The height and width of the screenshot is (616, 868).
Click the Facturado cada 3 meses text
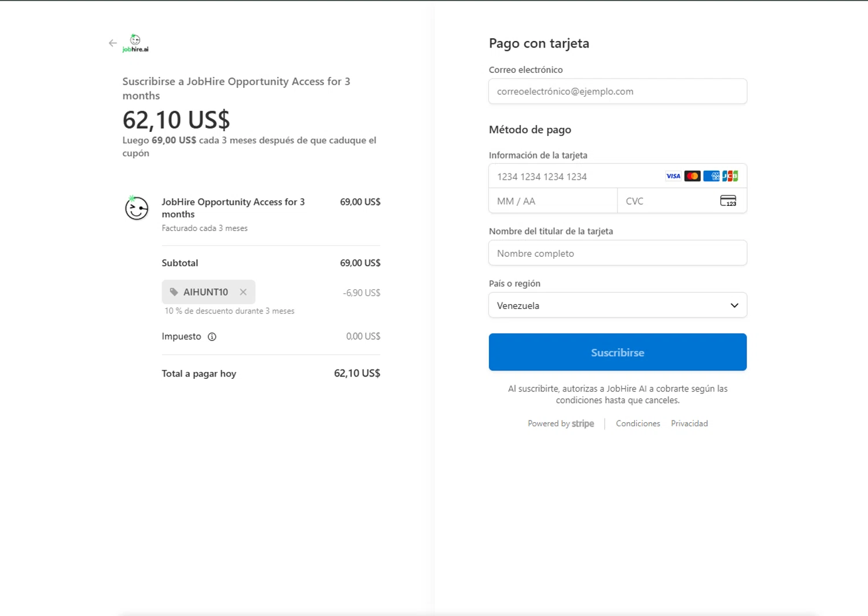(x=205, y=228)
